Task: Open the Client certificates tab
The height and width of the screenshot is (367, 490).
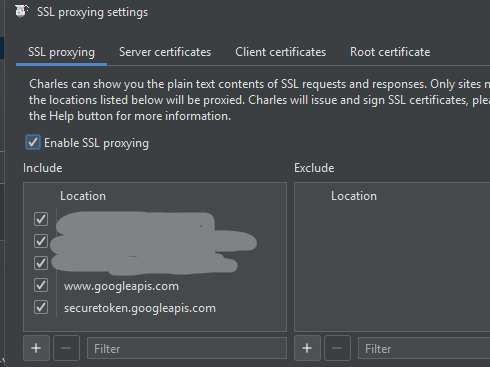Action: pyautogui.click(x=280, y=52)
